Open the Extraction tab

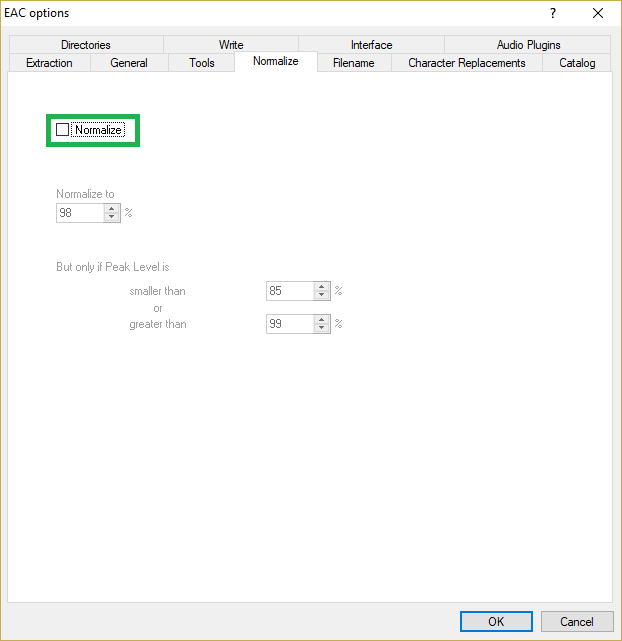49,63
